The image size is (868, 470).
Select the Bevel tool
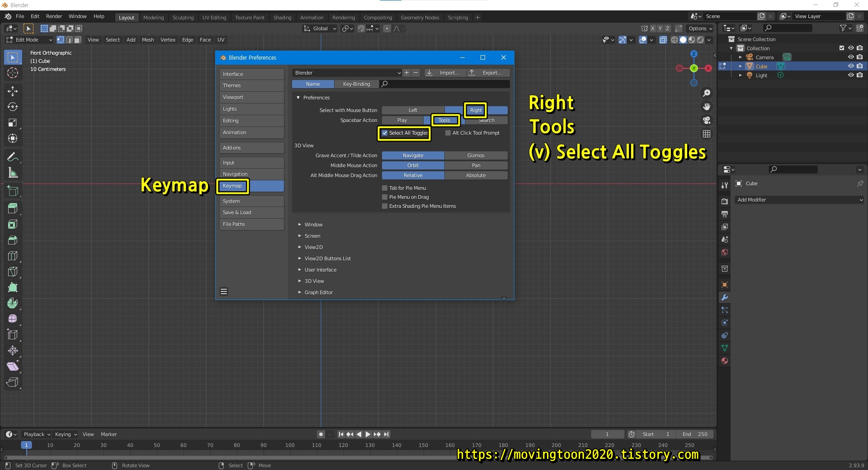(x=13, y=240)
